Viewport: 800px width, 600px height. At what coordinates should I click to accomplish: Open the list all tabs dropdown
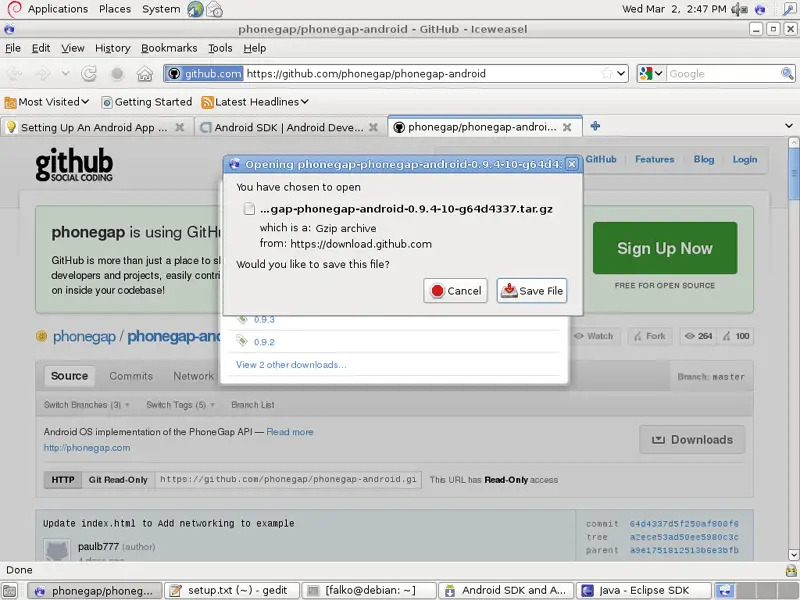pyautogui.click(x=789, y=126)
